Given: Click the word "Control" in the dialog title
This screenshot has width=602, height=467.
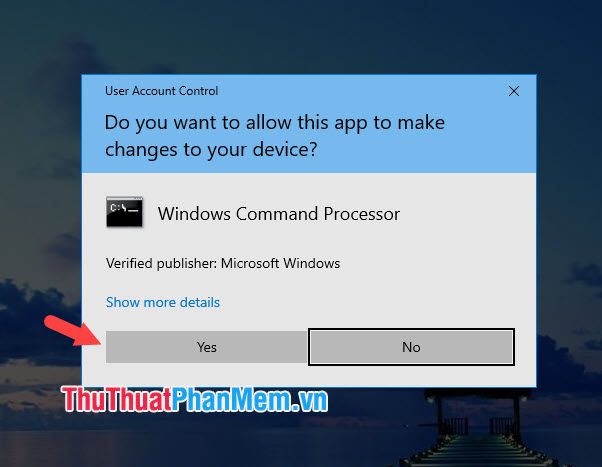Looking at the screenshot, I should tap(198, 91).
